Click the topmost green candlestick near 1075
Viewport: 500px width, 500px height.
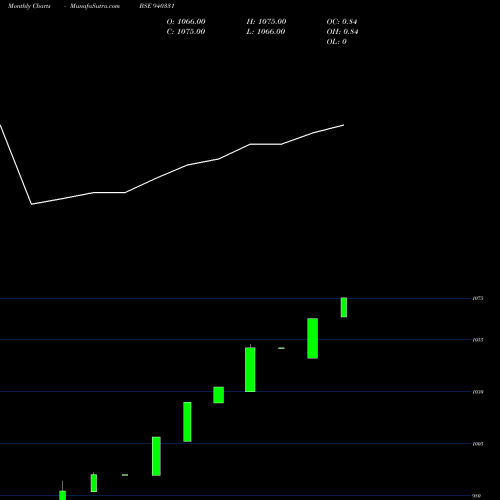[344, 307]
